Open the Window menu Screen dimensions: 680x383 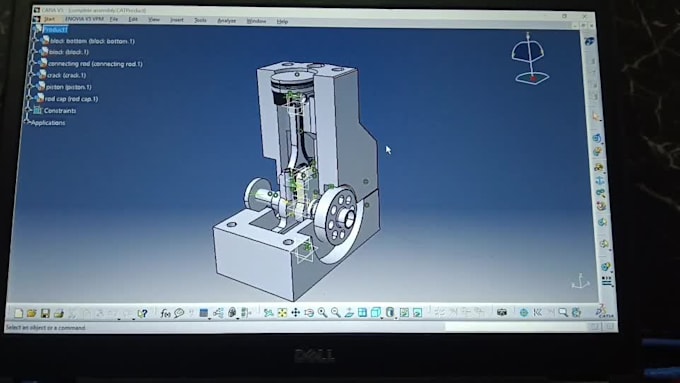tap(256, 21)
